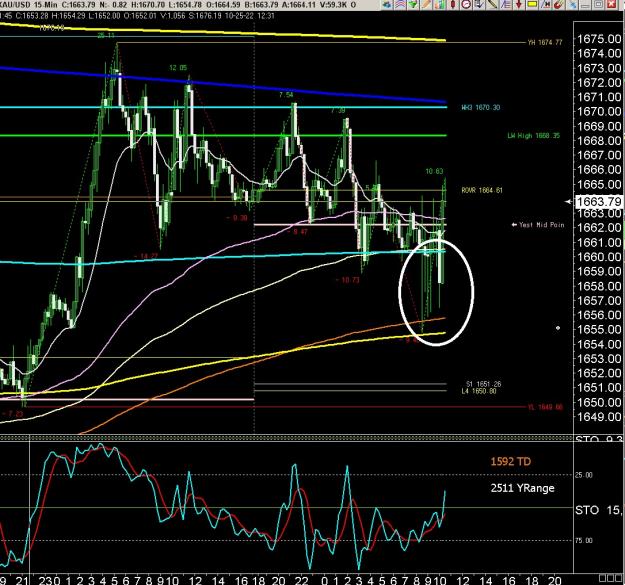Select the diagonal line drawing tool
The image size is (625, 585).
492,4
